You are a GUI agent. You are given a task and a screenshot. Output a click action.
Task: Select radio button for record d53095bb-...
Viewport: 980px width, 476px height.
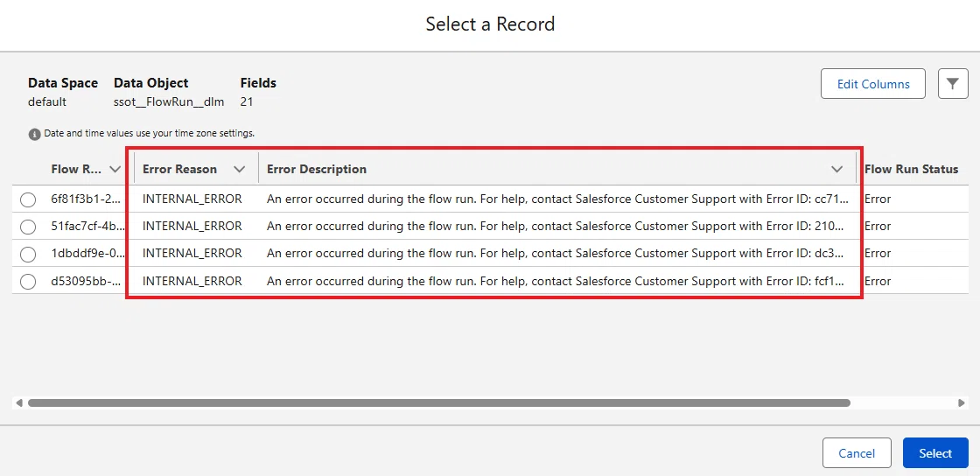coord(28,282)
